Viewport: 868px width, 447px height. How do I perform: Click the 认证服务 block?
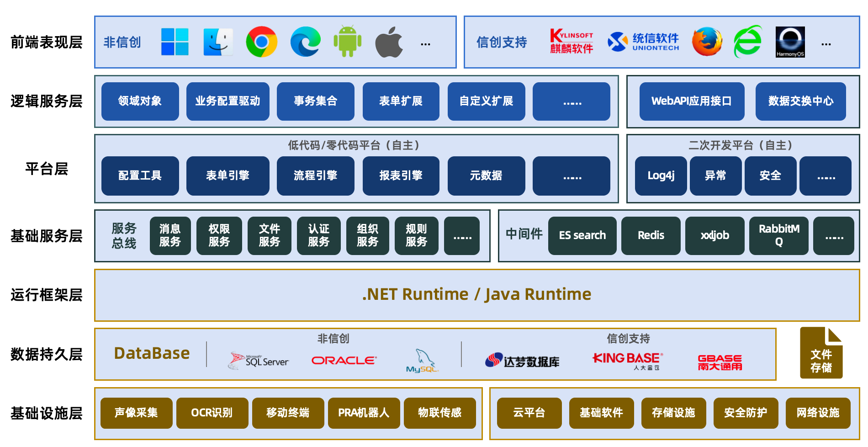(x=318, y=236)
